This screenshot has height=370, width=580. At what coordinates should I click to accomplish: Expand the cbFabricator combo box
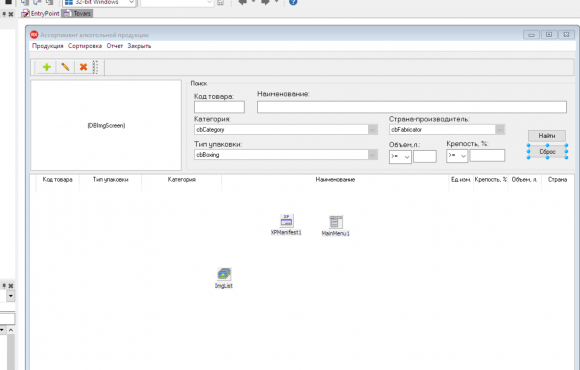pos(500,130)
